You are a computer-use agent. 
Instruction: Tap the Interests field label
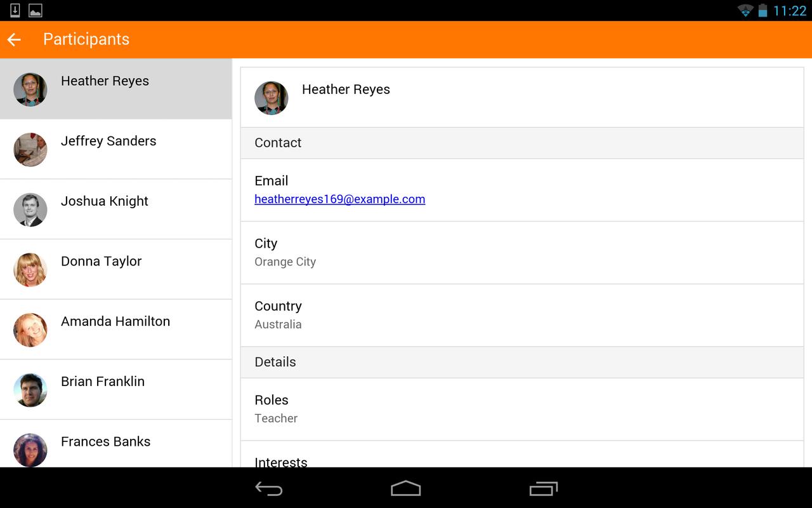281,462
